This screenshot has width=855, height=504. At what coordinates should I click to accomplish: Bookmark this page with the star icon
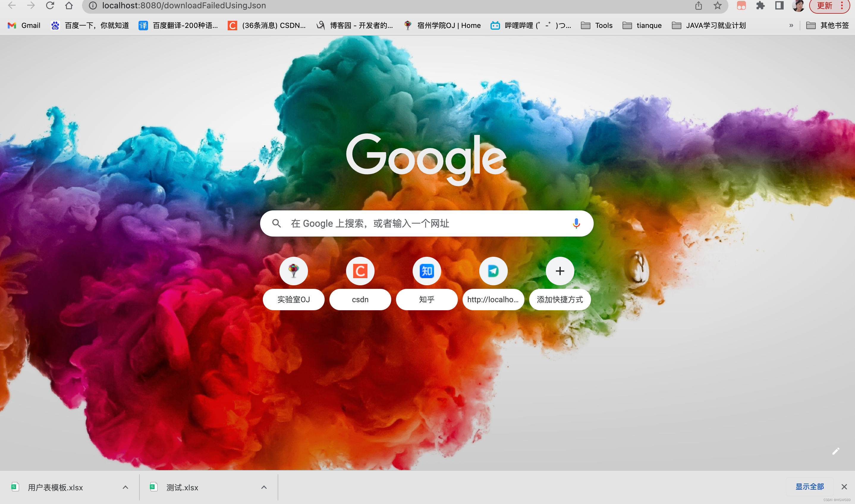pos(717,5)
